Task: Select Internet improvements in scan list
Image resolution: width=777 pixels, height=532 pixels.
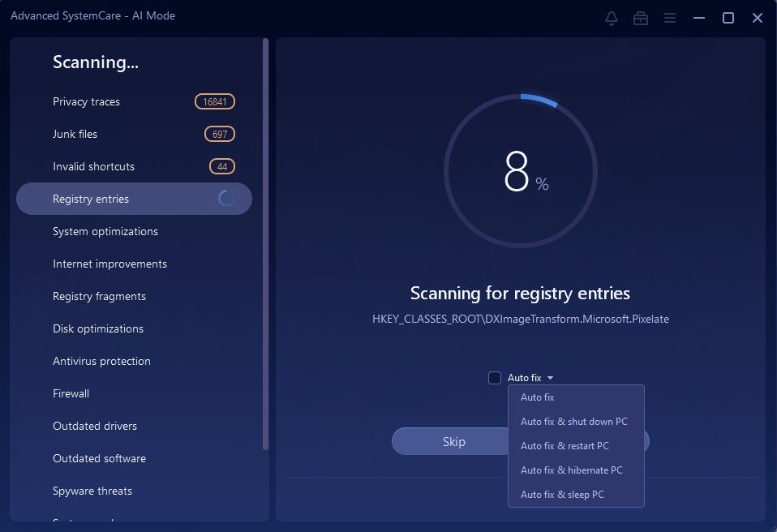Action: click(134, 264)
